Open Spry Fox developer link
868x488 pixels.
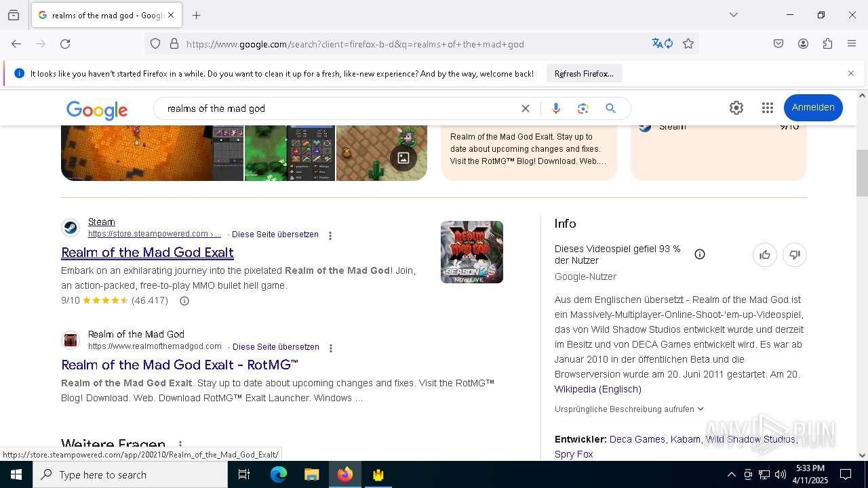click(x=574, y=454)
